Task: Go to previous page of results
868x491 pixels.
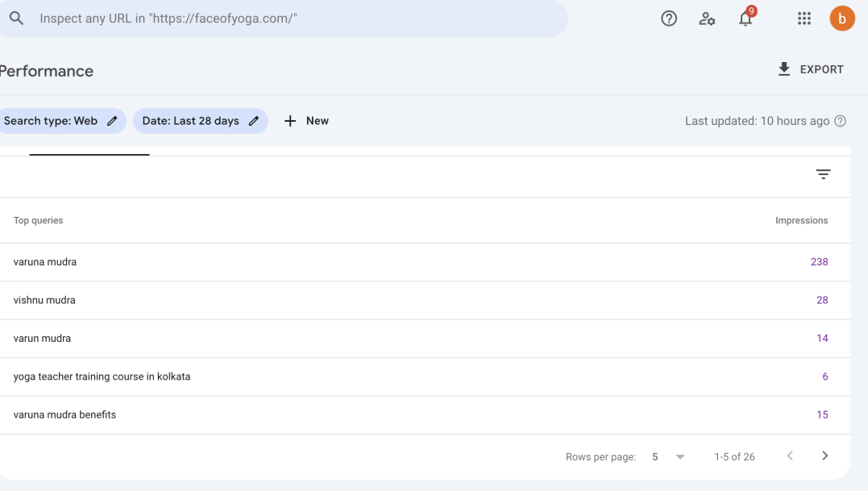Action: coord(790,456)
